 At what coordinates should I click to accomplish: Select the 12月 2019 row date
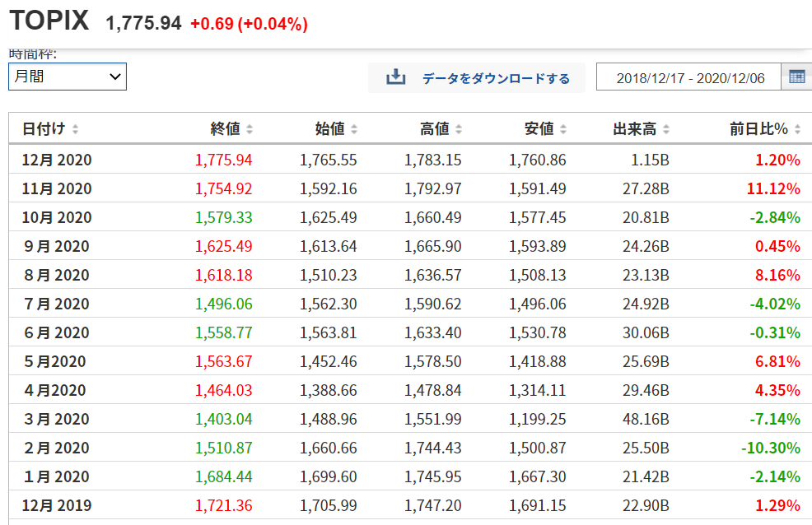click(x=57, y=505)
